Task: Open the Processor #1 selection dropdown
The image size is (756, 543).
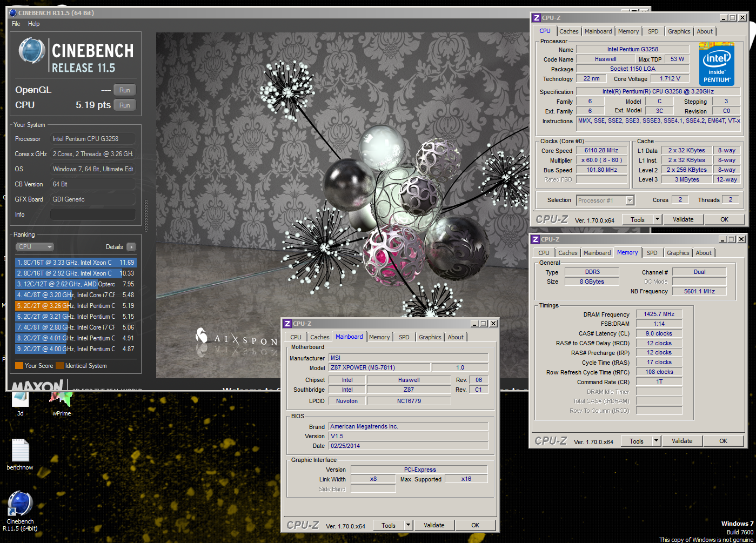Action: tap(605, 200)
